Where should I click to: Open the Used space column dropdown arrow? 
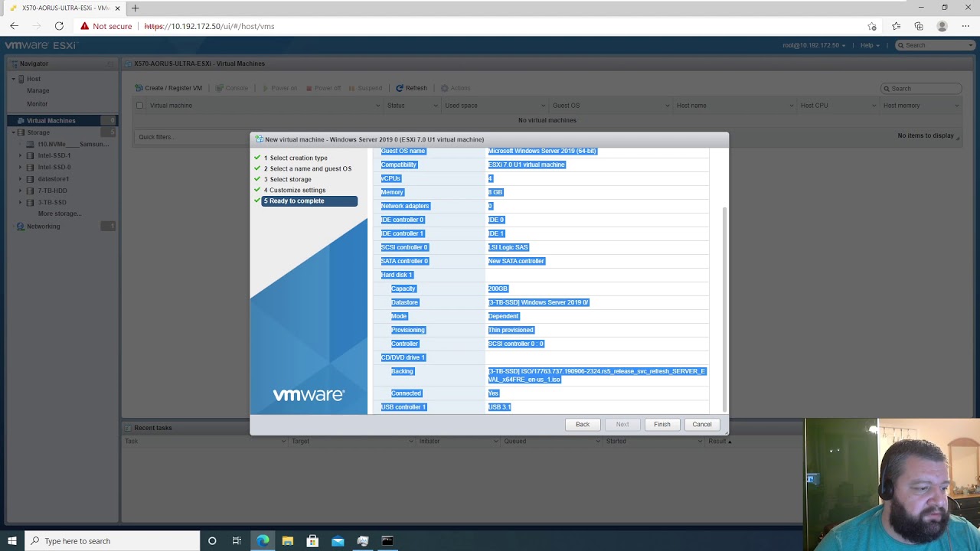point(543,106)
